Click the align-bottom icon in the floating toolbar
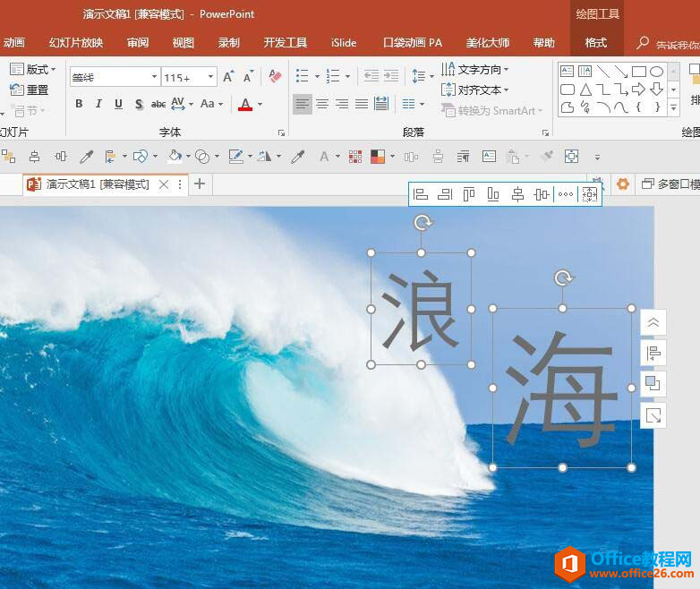The image size is (700, 589). (493, 194)
